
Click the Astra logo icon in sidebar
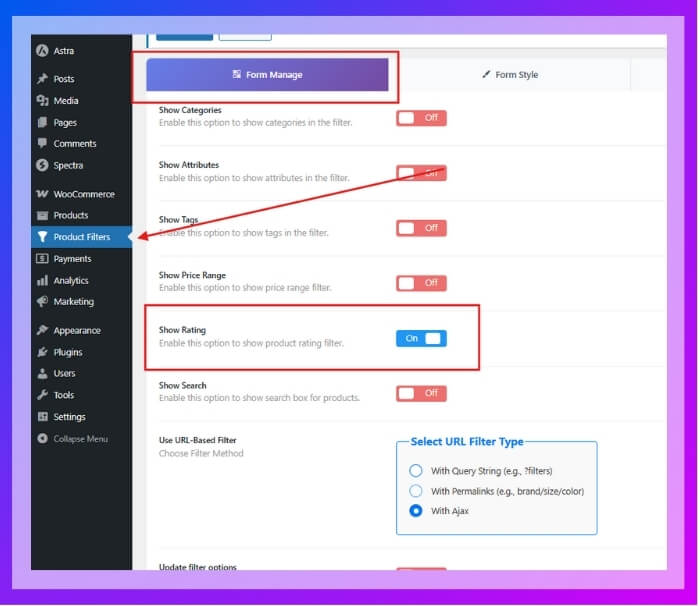42,51
